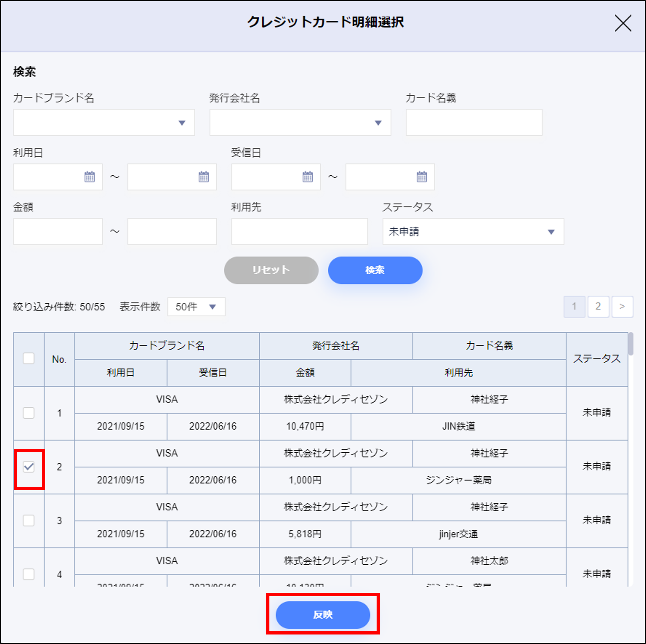Image resolution: width=646 pixels, height=644 pixels.
Task: Open the 受信日 end date calendar icon
Action: coord(421,177)
